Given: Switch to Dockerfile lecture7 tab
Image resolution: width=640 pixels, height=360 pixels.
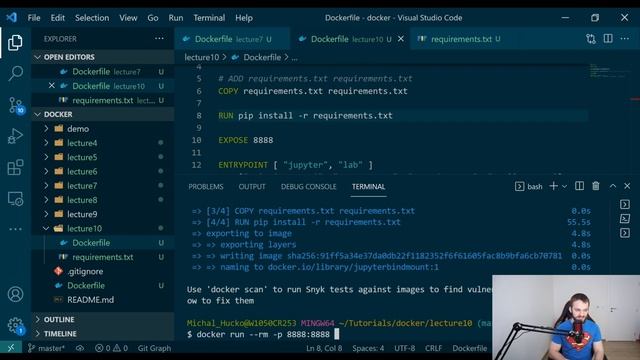Looking at the screenshot, I should pos(232,39).
